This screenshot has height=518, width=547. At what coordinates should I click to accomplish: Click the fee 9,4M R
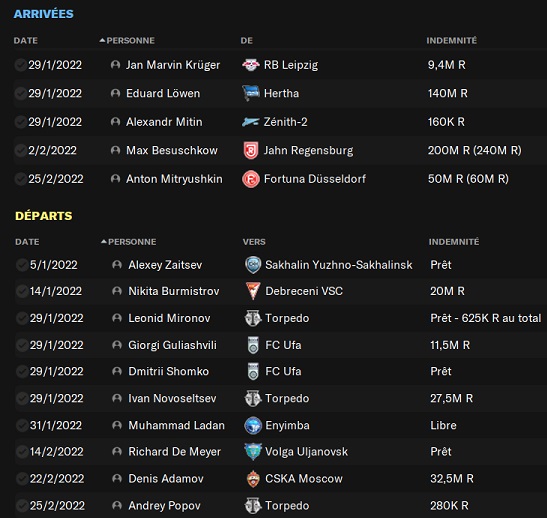coord(447,65)
